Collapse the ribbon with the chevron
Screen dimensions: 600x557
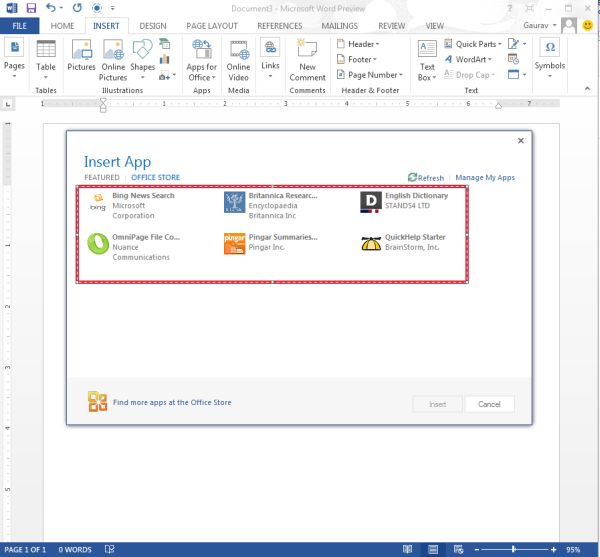click(587, 89)
